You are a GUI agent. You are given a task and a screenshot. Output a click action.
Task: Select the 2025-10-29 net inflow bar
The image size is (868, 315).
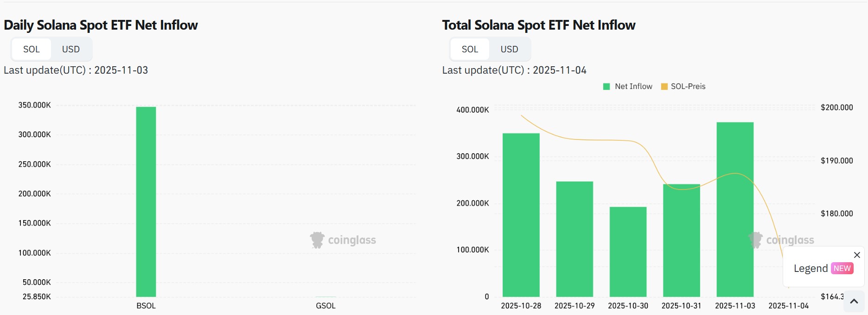574,239
